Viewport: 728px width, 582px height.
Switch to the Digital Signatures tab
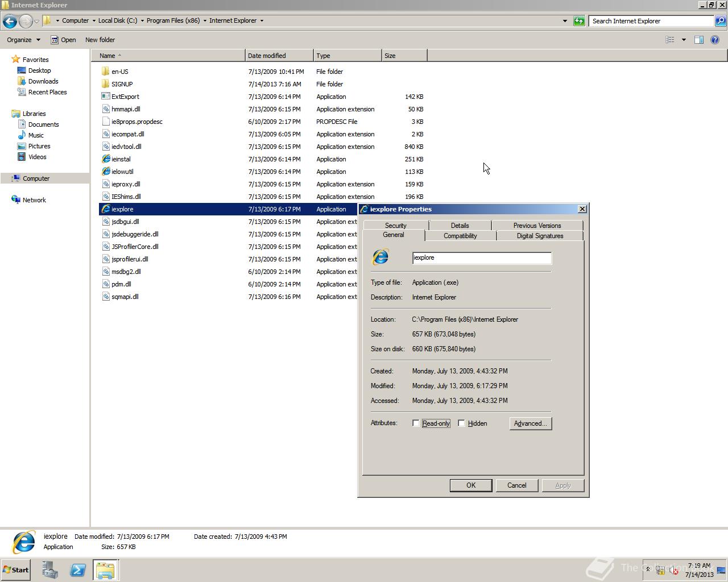point(540,236)
